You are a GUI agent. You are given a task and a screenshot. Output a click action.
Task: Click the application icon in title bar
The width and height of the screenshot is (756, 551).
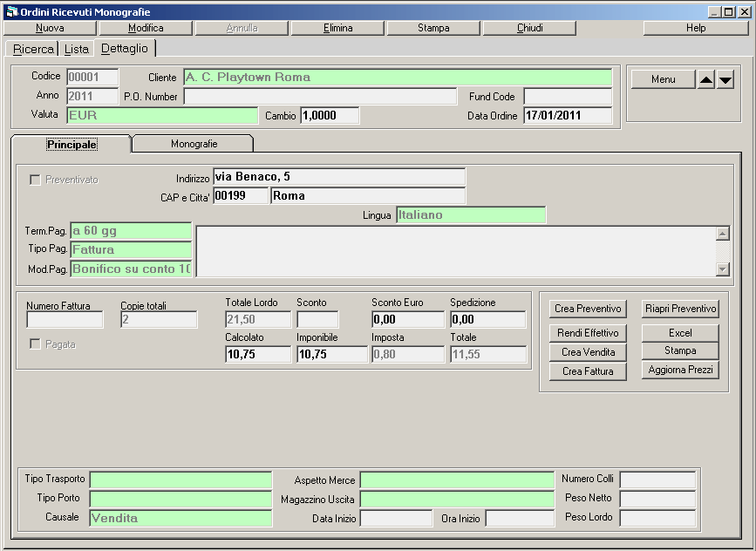click(x=11, y=11)
